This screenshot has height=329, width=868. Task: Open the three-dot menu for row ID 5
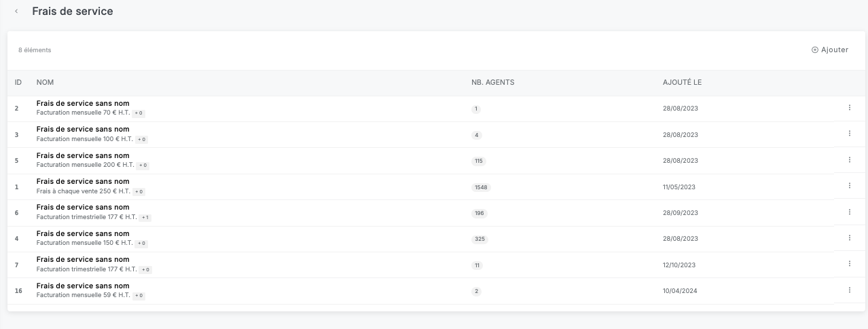pyautogui.click(x=849, y=159)
